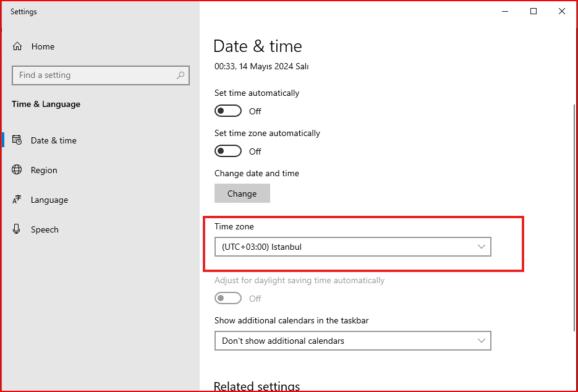The height and width of the screenshot is (392, 578).
Task: Minimize the Settings window
Action: tap(505, 11)
